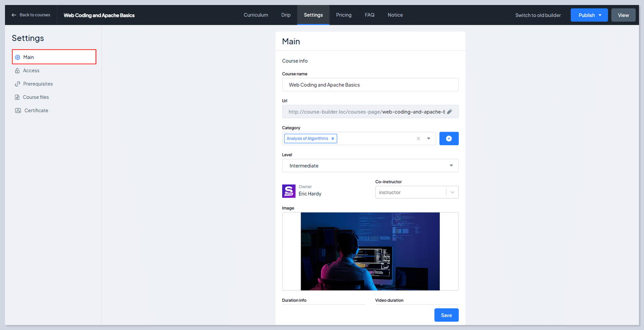Clear the category field with the x icon

click(418, 138)
